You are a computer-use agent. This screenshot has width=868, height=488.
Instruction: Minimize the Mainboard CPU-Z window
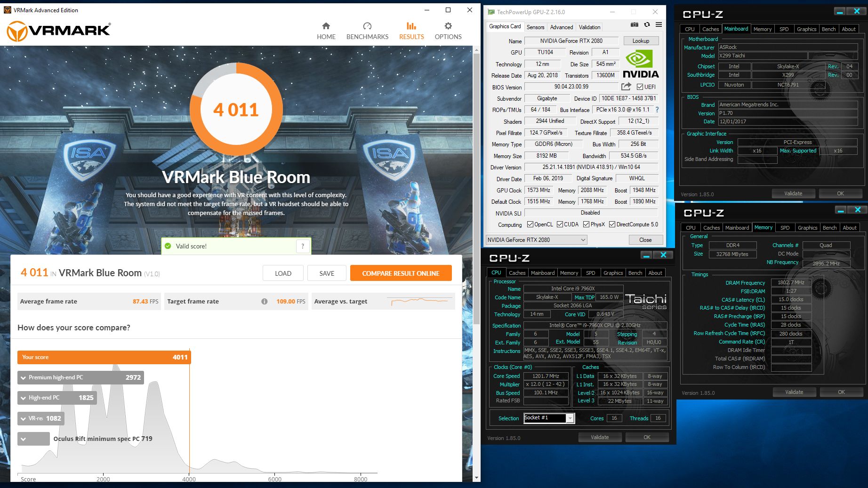click(840, 11)
